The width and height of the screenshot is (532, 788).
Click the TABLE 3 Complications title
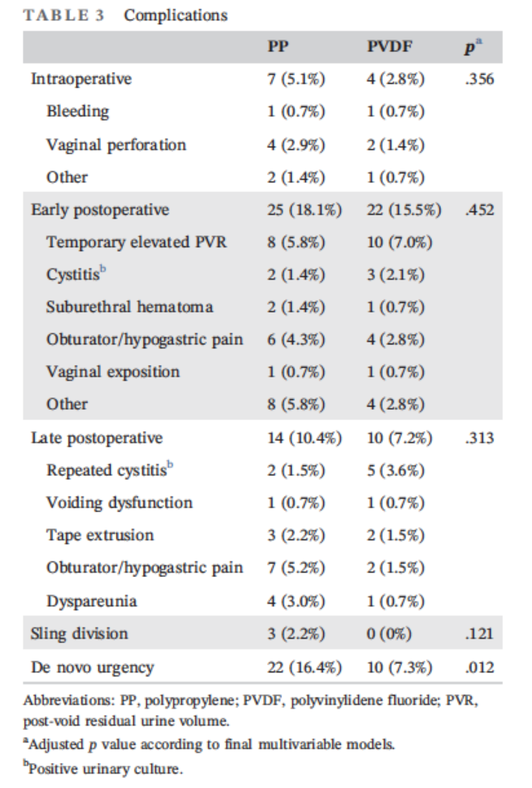click(x=125, y=15)
